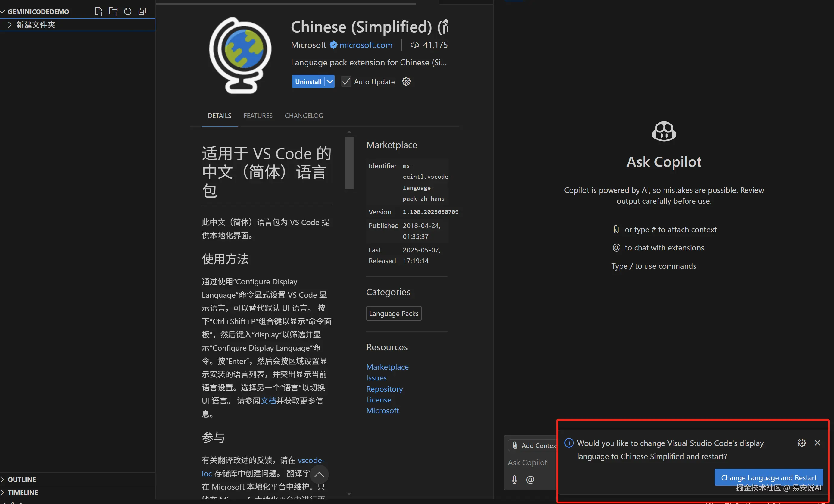Open extension settings gear next to Auto Update
Viewport: 834px width, 504px height.
[406, 82]
